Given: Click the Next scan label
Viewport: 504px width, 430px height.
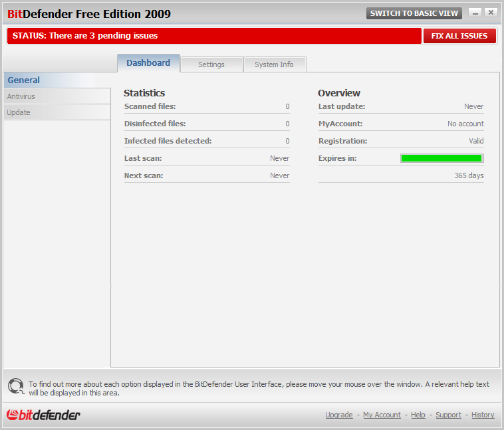Looking at the screenshot, I should (144, 176).
